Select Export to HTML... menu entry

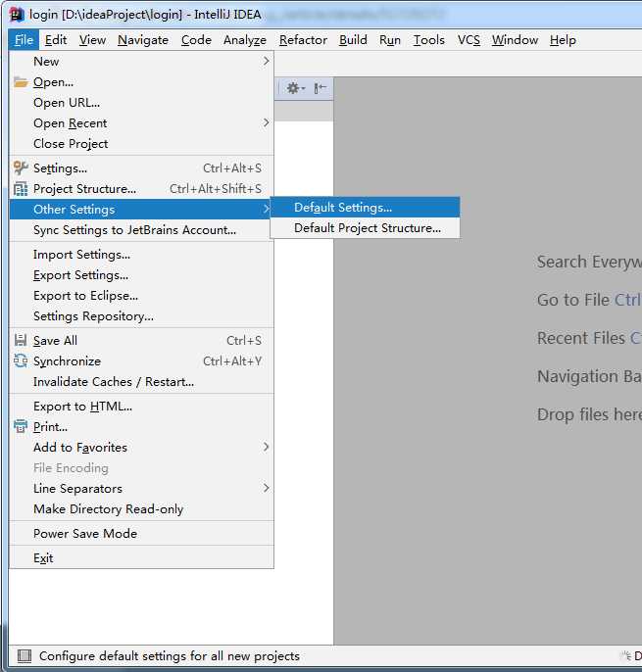pos(141,406)
